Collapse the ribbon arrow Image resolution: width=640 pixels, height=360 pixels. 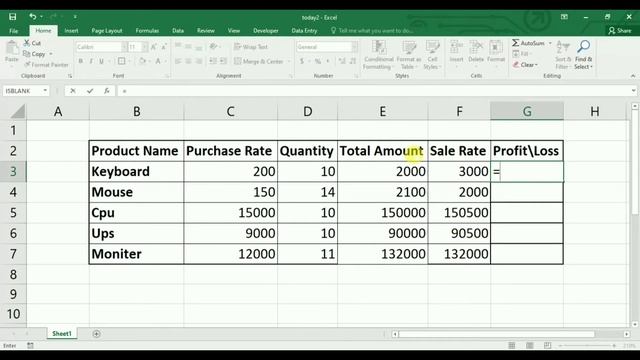(633, 76)
